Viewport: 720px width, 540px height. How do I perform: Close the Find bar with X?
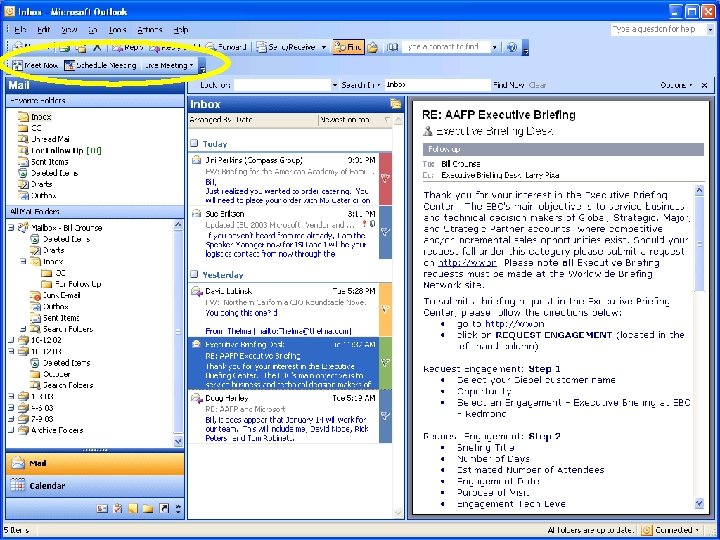(x=704, y=85)
